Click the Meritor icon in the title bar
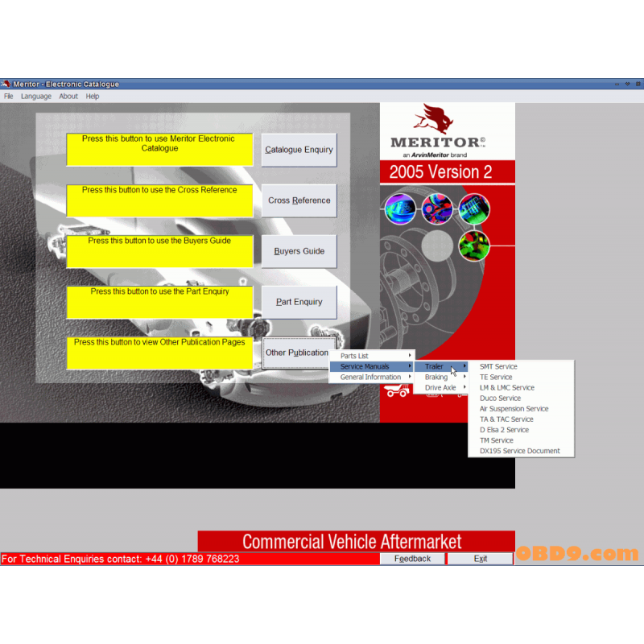The height and width of the screenshot is (644, 644). (6, 83)
